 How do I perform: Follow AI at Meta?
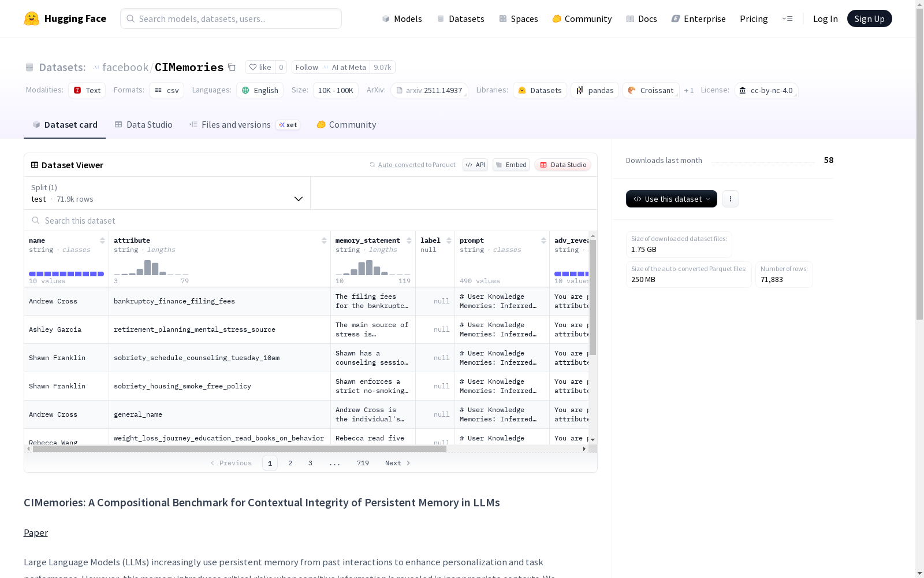tap(307, 67)
